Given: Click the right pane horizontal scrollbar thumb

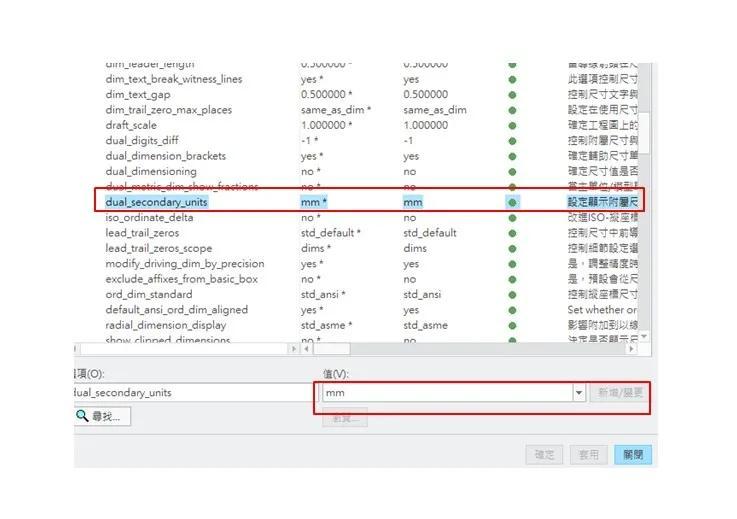Looking at the screenshot, I should point(331,349).
